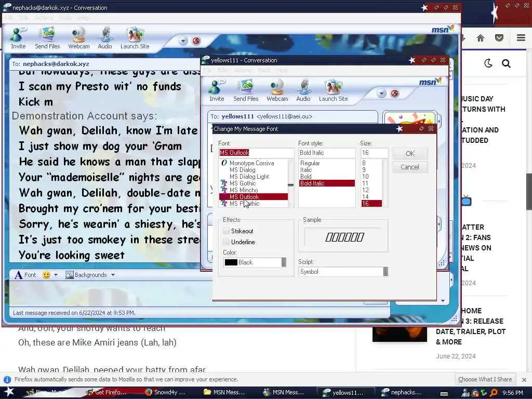Click Launch Site in yellows111 conversation window

coord(333,90)
